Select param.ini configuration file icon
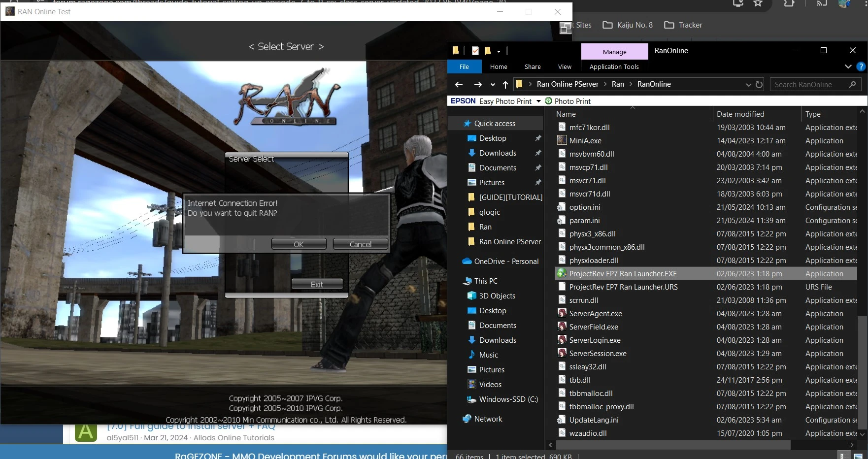This screenshot has width=868, height=459. click(x=562, y=220)
